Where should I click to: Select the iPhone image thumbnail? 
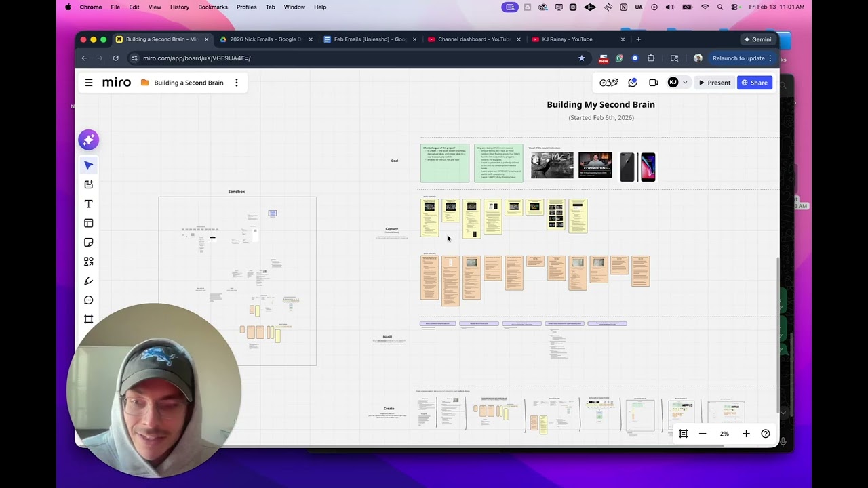point(637,167)
